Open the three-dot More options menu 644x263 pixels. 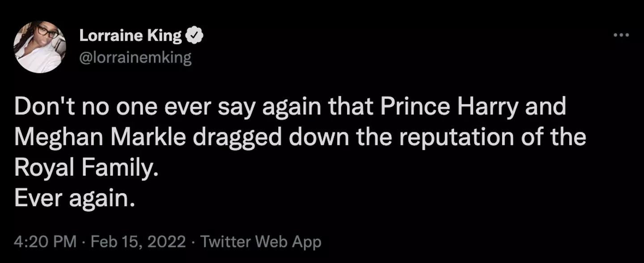pos(621,36)
